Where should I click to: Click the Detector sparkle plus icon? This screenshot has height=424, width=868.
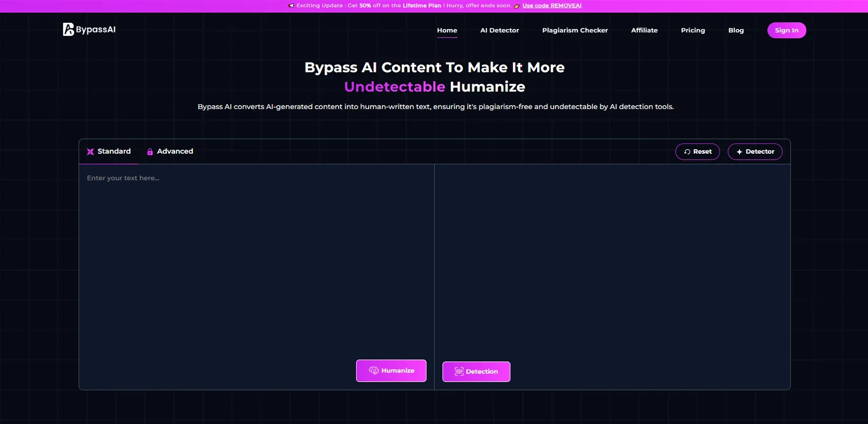pyautogui.click(x=739, y=152)
